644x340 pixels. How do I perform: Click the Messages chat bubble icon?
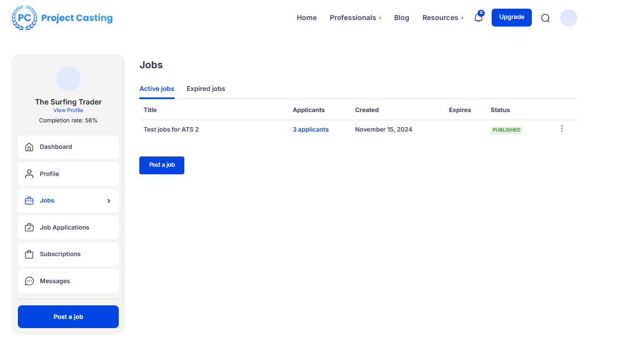tap(29, 281)
